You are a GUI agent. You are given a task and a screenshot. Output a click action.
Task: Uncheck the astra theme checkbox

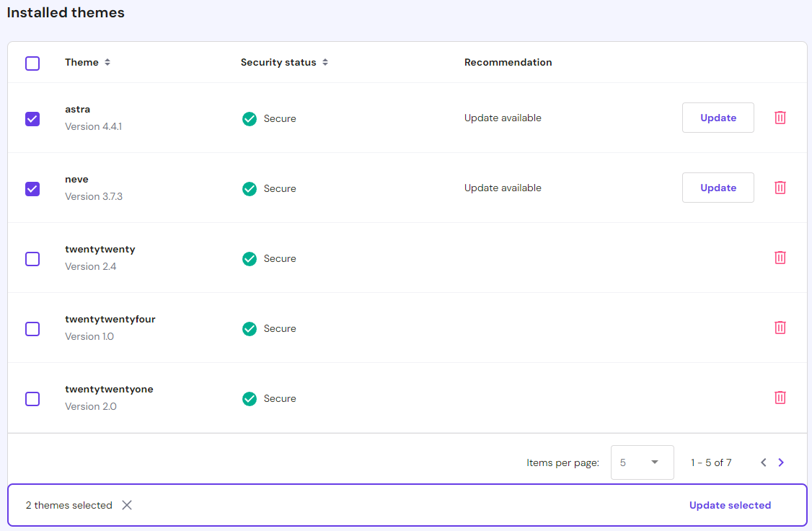(x=32, y=118)
